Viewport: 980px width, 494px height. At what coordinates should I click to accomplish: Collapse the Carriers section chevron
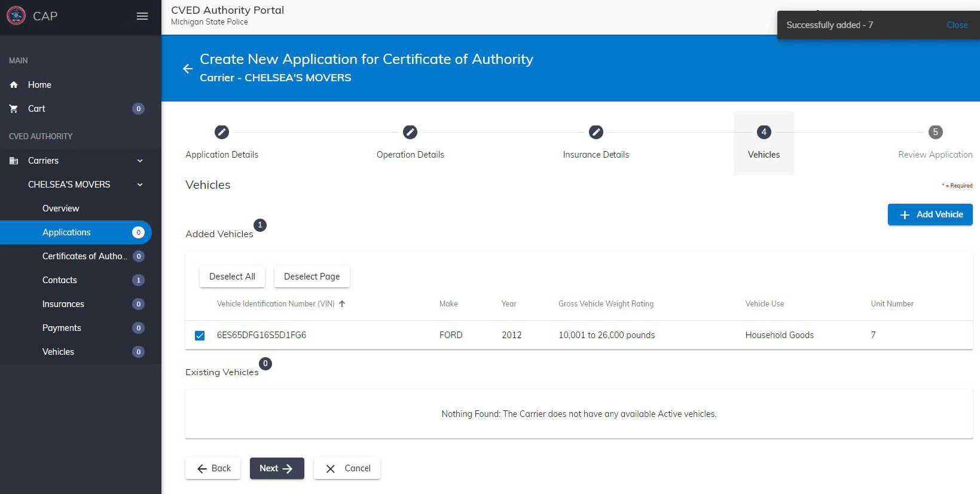point(140,161)
